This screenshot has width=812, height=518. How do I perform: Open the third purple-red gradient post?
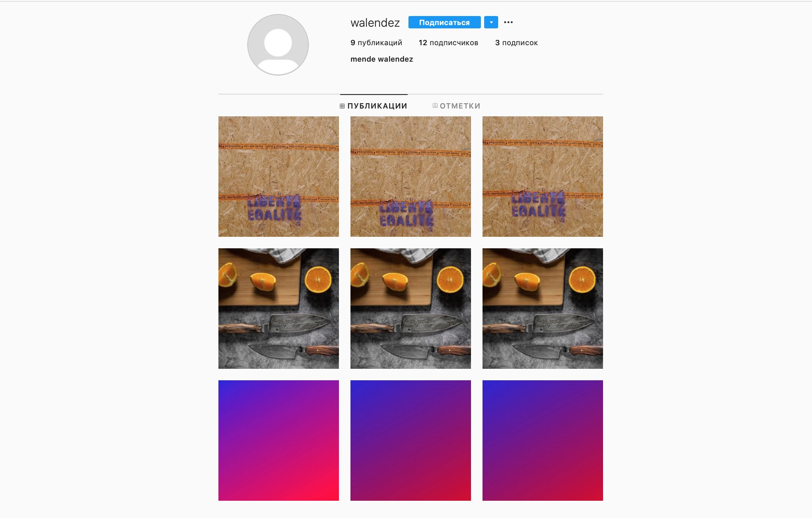pos(543,440)
